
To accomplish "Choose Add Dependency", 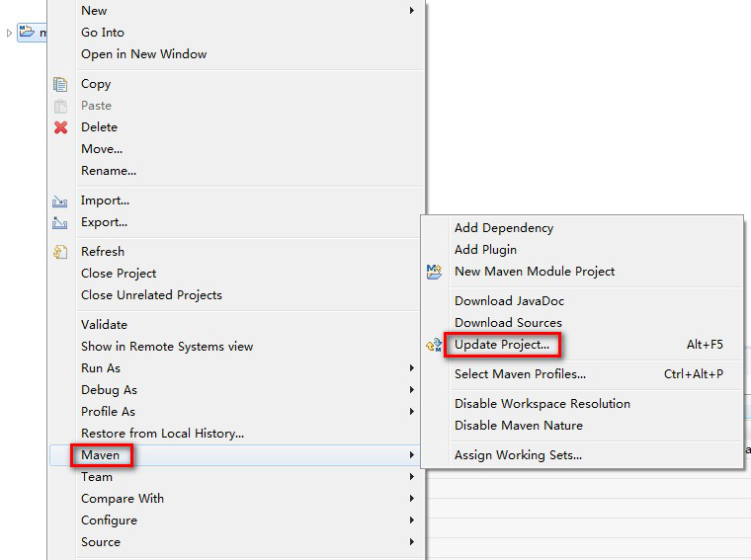I will click(504, 228).
